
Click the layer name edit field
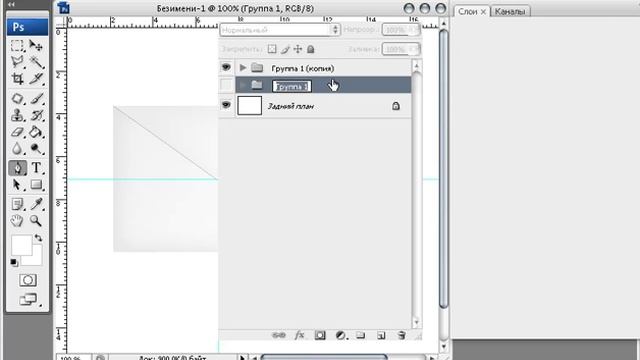[292, 86]
